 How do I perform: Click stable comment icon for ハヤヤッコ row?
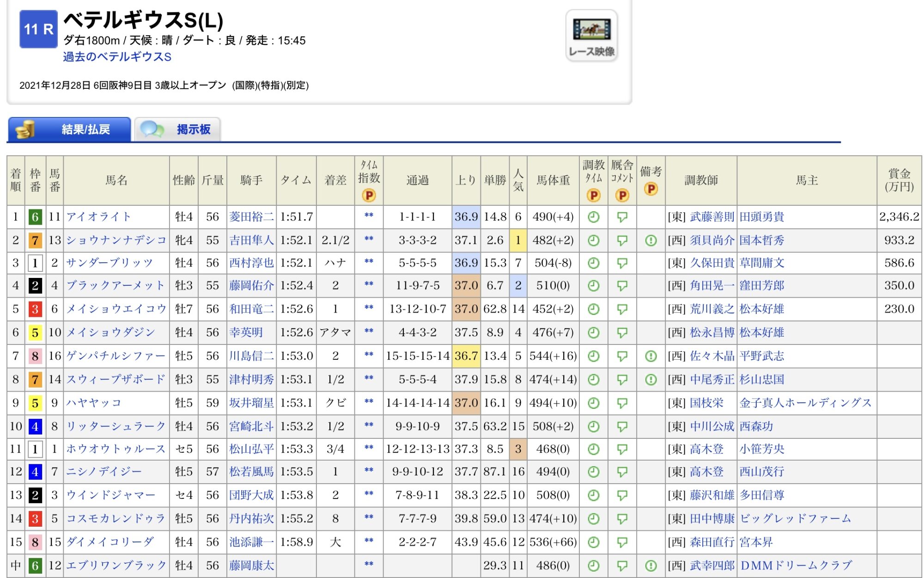[622, 403]
